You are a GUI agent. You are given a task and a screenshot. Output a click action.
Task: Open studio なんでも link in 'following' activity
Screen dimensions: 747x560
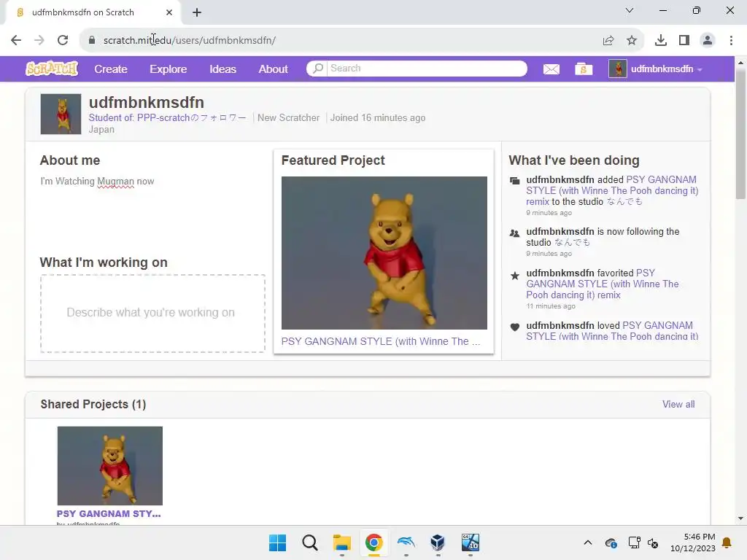point(572,242)
